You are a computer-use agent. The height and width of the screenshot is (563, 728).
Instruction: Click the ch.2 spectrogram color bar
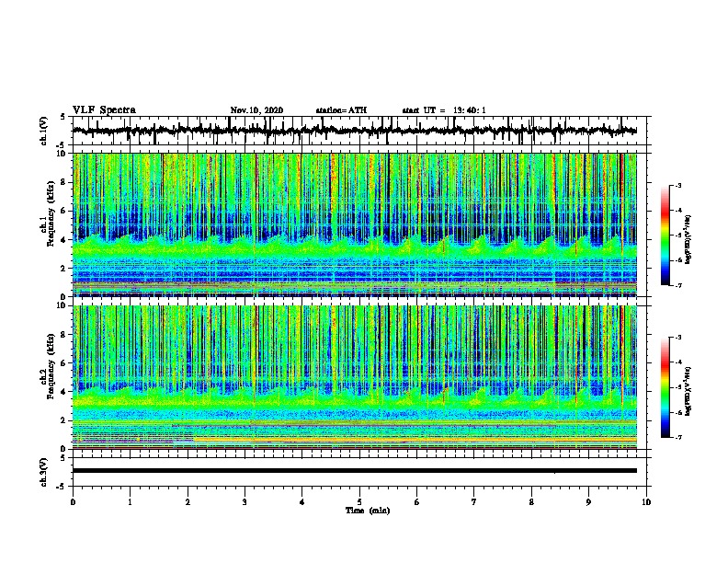point(665,387)
